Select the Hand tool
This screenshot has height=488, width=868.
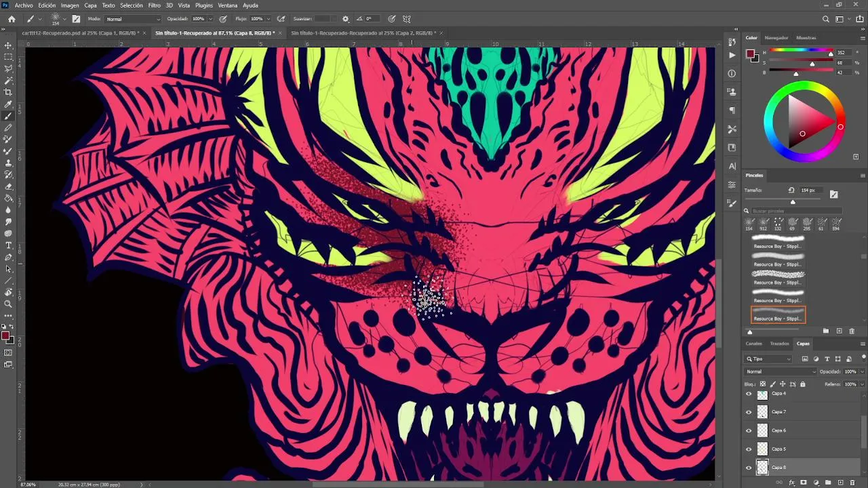point(8,292)
